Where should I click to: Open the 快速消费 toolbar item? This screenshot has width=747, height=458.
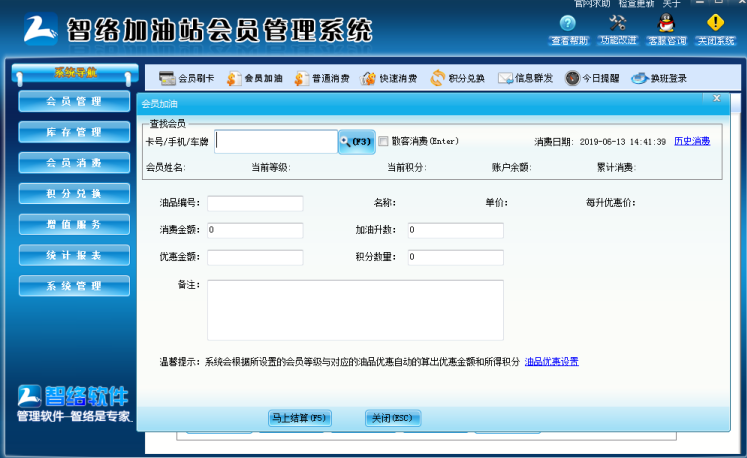[x=389, y=78]
